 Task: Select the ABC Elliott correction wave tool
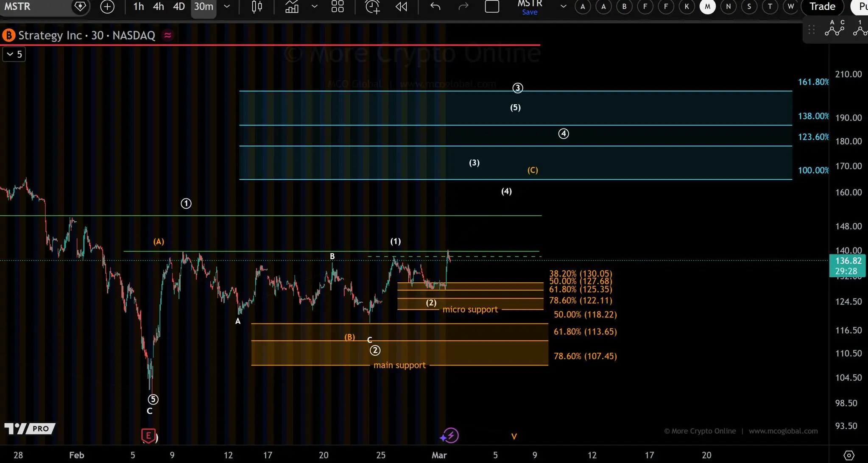point(834,29)
